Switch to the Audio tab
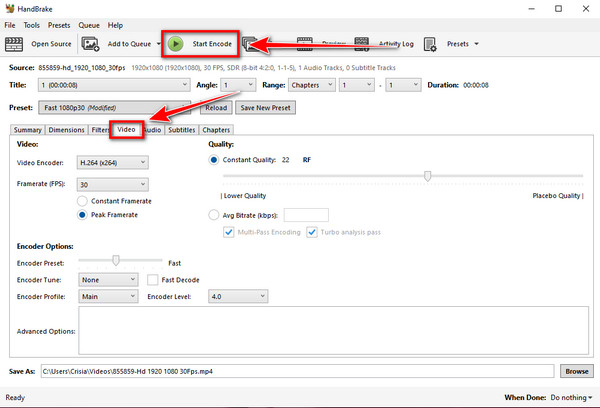600x408 pixels. coord(153,130)
